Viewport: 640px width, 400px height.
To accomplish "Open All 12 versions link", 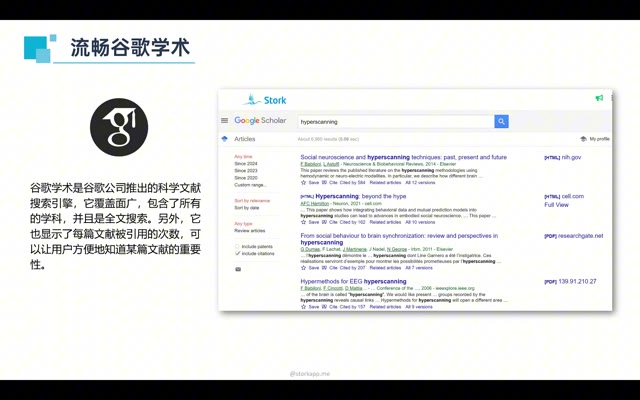I will [x=420, y=182].
